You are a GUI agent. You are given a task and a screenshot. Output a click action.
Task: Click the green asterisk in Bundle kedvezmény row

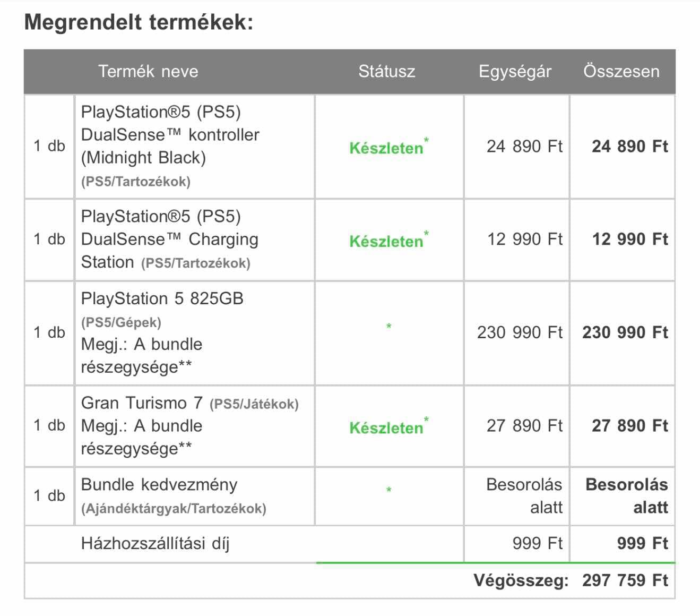389,490
